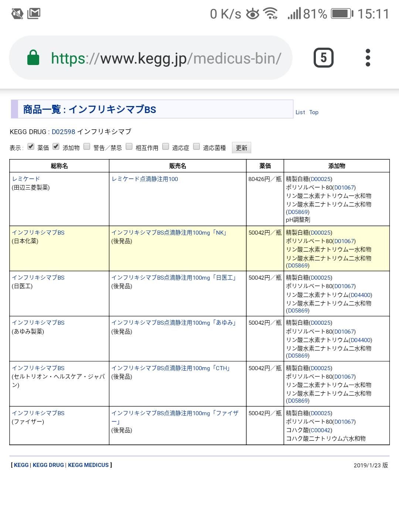Open the KEGG DRUG footer link

(x=48, y=465)
